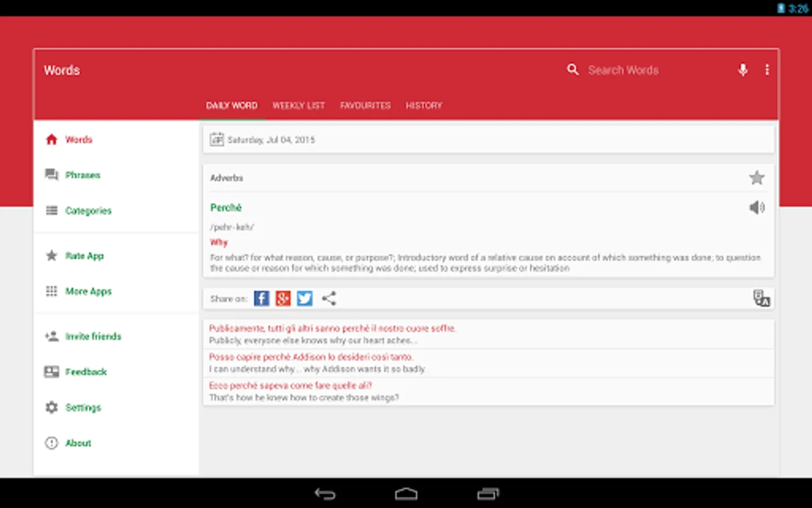
Task: Select Settings label in the sidebar
Action: [x=83, y=408]
